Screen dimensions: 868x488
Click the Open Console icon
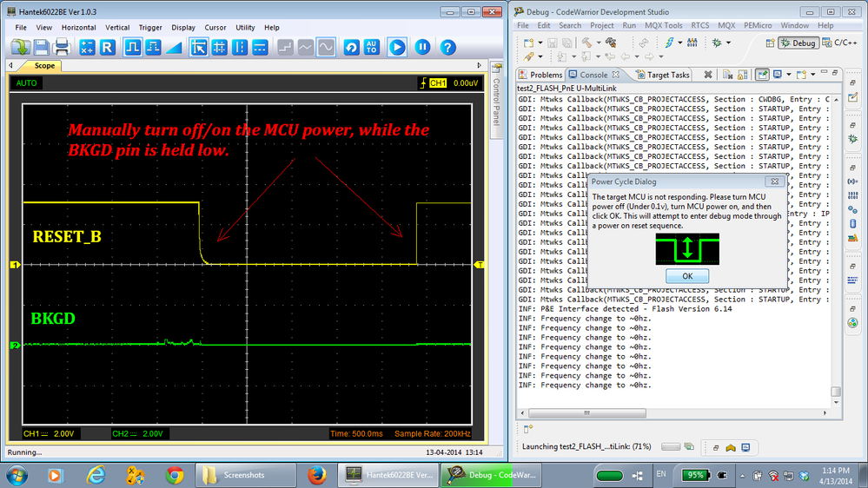tap(801, 75)
